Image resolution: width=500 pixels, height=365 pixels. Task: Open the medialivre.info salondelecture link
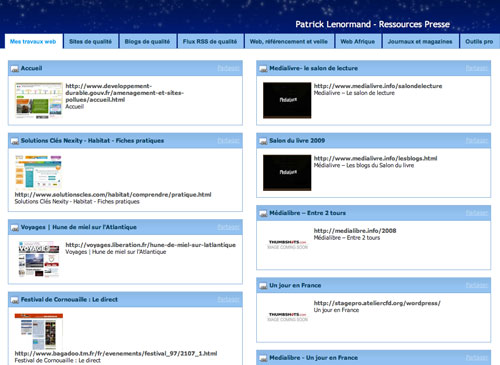[378, 86]
